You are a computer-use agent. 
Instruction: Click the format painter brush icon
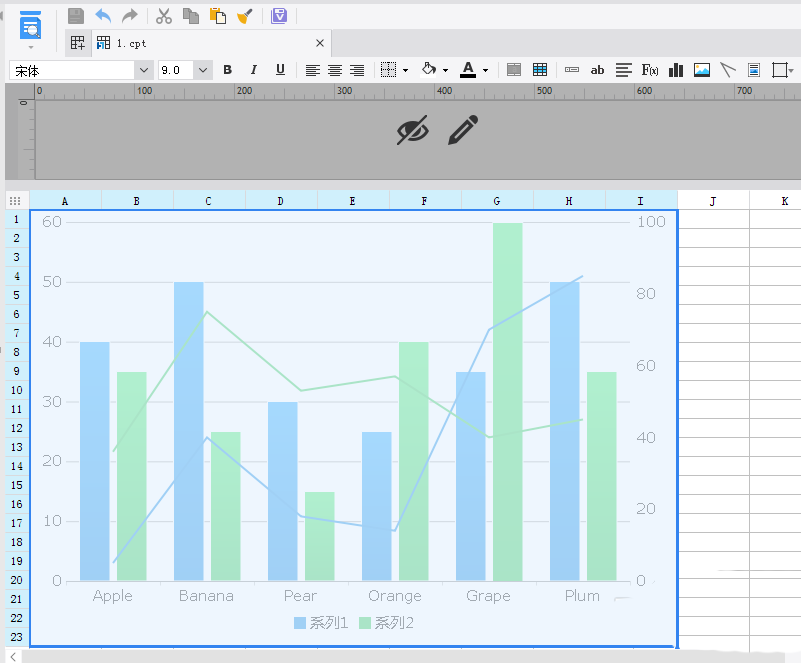point(244,16)
